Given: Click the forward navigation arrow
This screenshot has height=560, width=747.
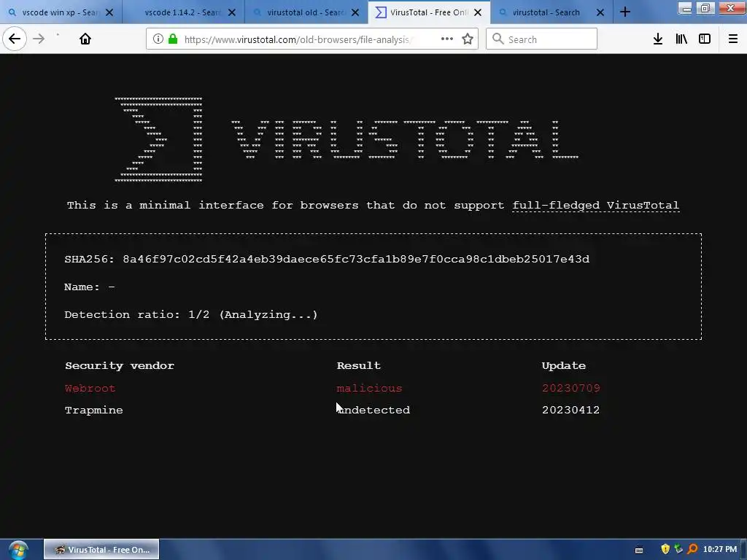Looking at the screenshot, I should 39,39.
